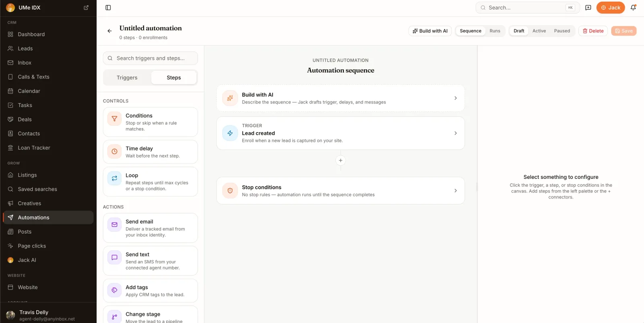
Task: Click the feedback message icon in top bar
Action: pyautogui.click(x=588, y=8)
